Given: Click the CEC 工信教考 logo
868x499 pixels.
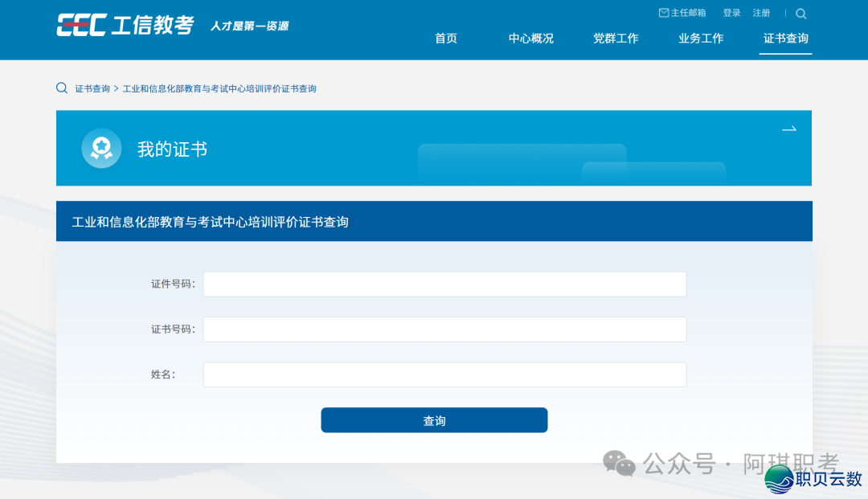Looking at the screenshot, I should 125,25.
